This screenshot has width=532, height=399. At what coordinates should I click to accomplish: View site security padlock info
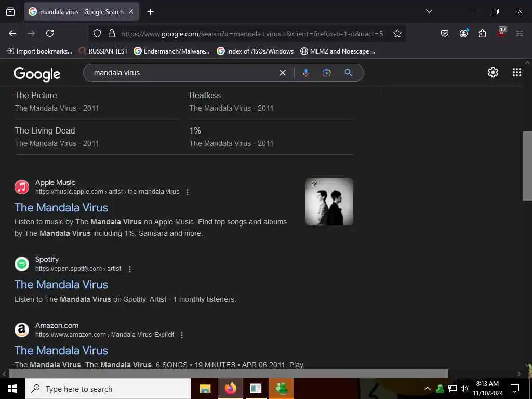click(112, 34)
